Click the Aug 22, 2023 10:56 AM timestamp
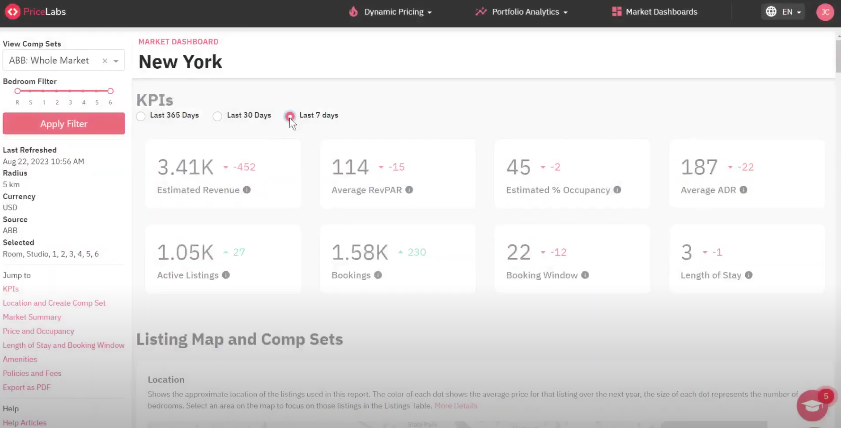The height and width of the screenshot is (428, 841). pyautogui.click(x=43, y=161)
